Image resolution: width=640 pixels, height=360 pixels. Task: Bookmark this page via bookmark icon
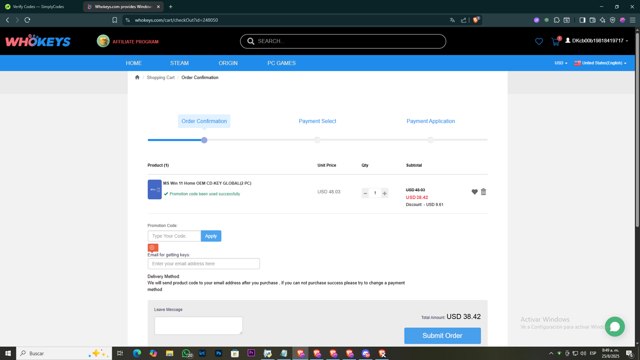point(115,20)
